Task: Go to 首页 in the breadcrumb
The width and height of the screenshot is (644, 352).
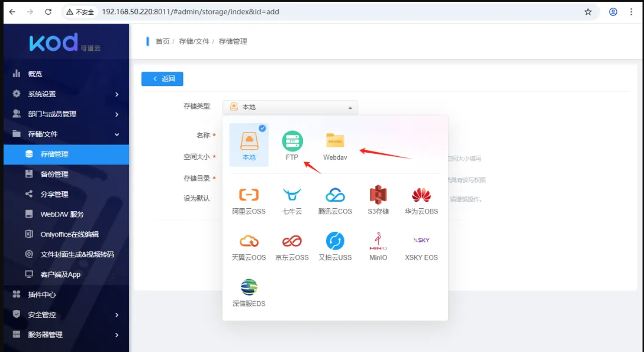Action: coord(163,41)
